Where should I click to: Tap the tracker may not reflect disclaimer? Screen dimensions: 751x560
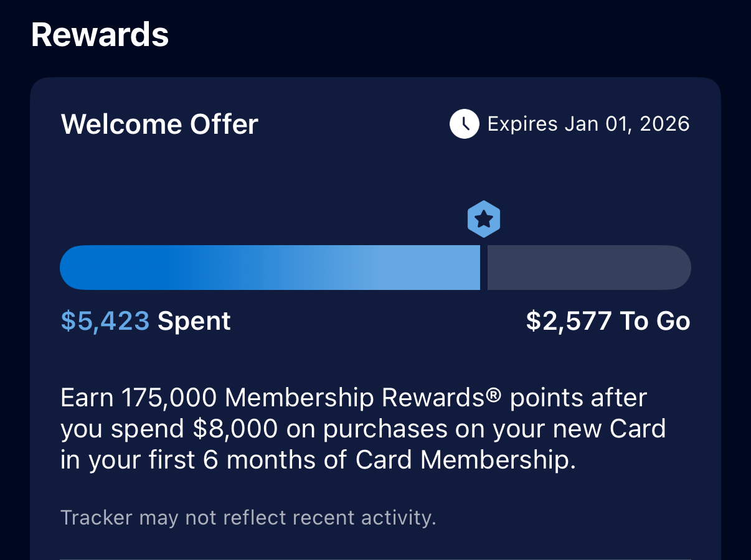[x=248, y=518]
